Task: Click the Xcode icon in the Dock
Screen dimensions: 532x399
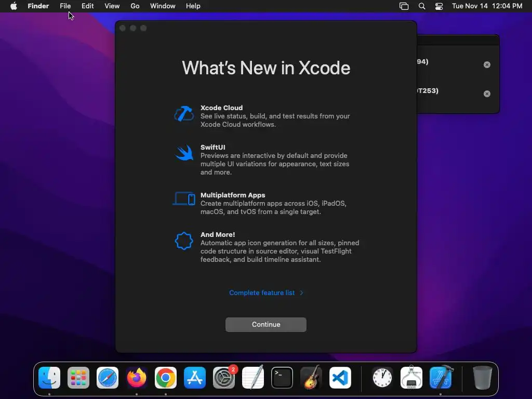Action: [441, 378]
